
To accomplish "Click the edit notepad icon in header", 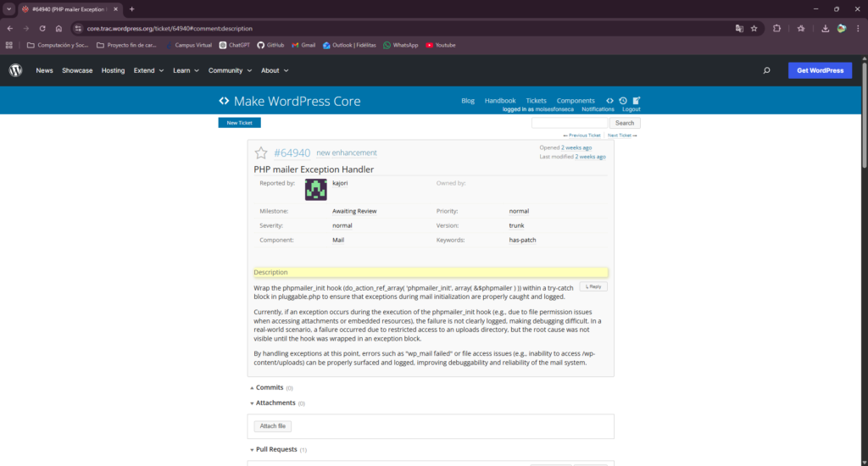I will tap(636, 101).
